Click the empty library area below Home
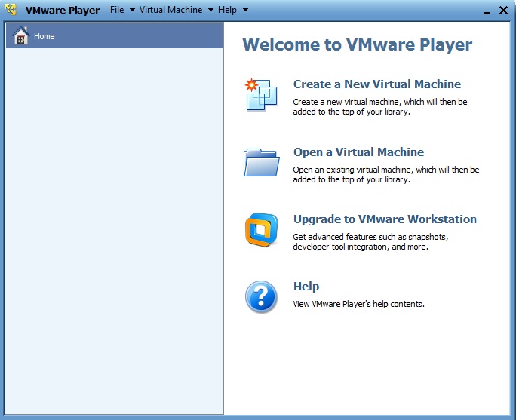516x420 pixels. tap(113, 226)
